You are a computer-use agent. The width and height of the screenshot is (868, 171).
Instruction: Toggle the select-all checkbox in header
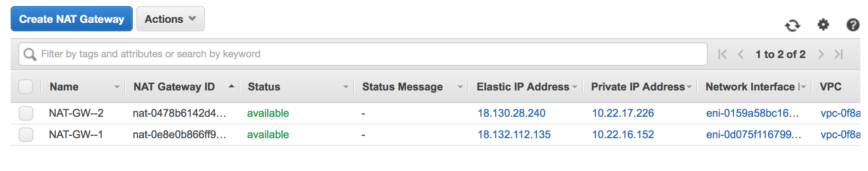[26, 87]
